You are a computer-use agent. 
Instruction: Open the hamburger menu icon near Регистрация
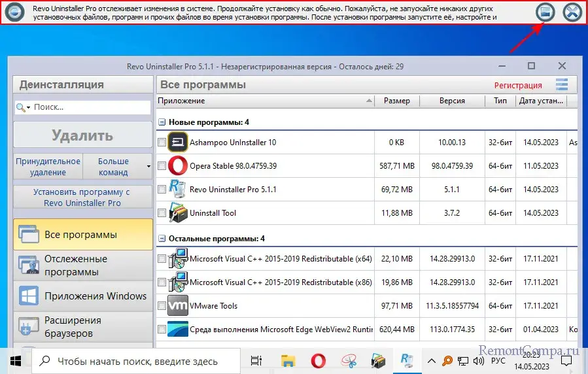(x=562, y=84)
